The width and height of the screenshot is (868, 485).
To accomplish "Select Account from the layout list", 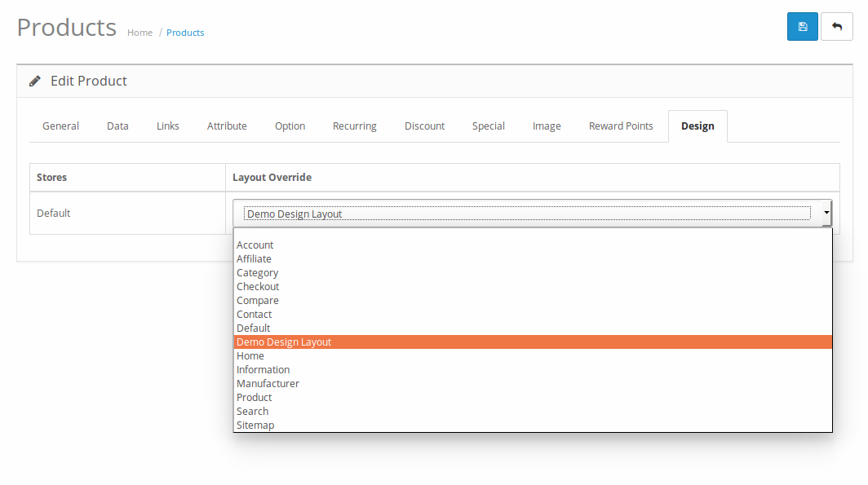I will click(x=255, y=245).
